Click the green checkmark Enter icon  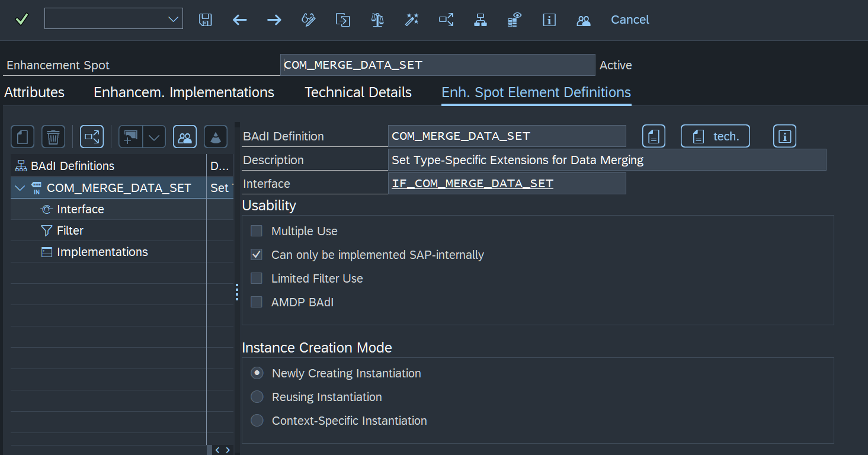click(x=21, y=20)
